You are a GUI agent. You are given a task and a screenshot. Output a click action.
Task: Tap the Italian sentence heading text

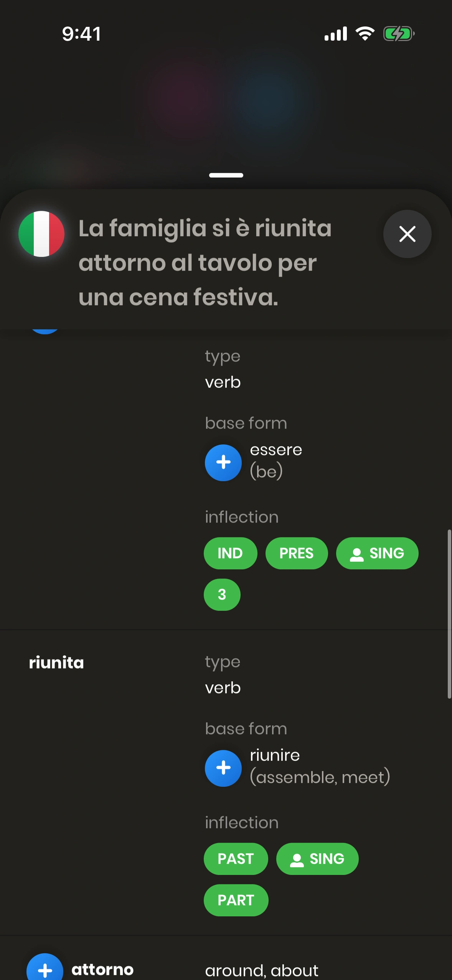pyautogui.click(x=205, y=263)
